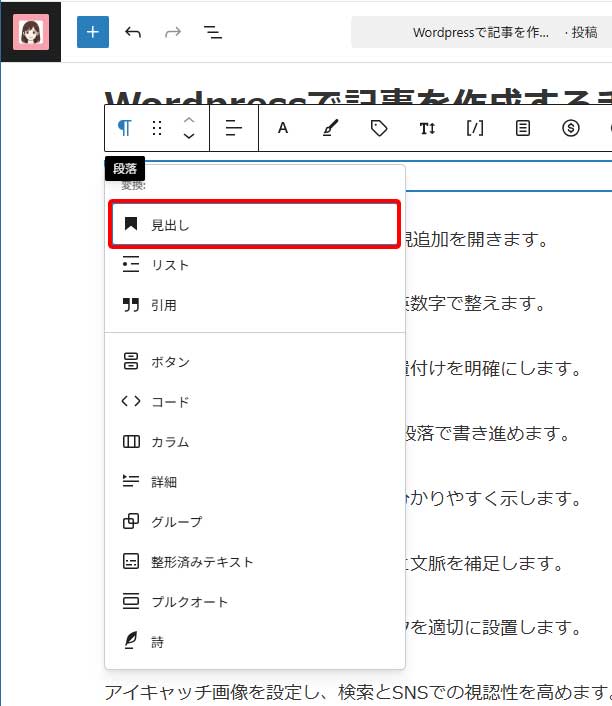Click the shortcode '[/]' icon
This screenshot has height=706, width=612.
475,128
